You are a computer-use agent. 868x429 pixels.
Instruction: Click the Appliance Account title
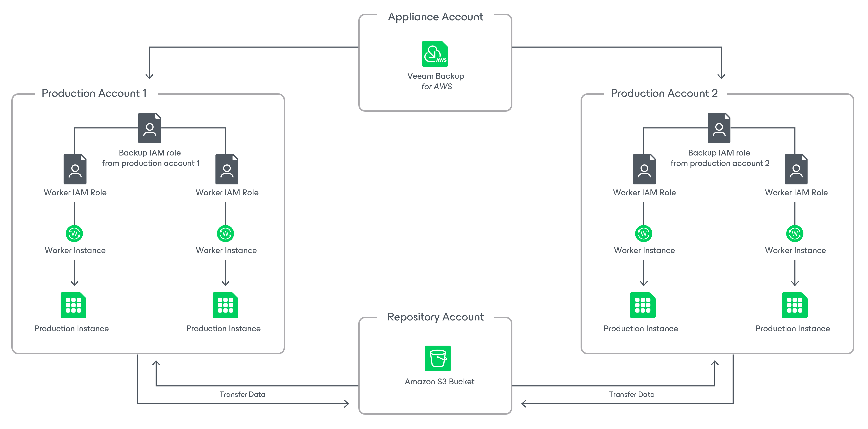(435, 17)
